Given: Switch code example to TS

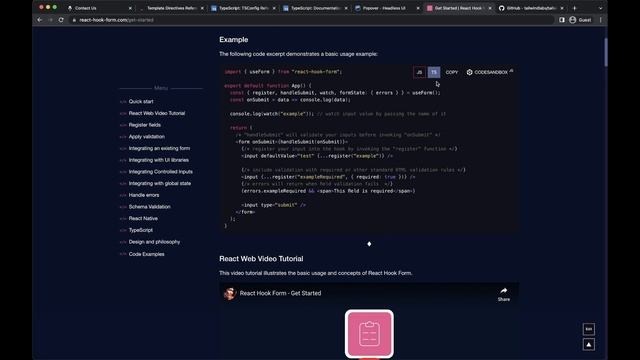Looking at the screenshot, I should coord(434,72).
